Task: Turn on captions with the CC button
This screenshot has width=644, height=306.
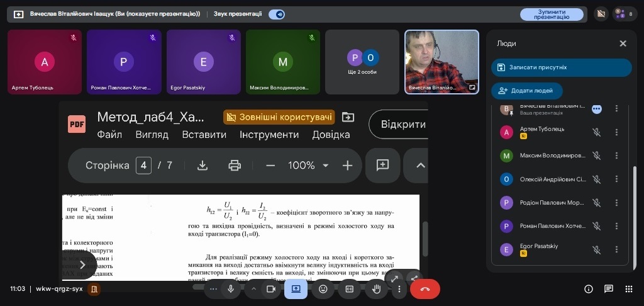Action: [350, 289]
